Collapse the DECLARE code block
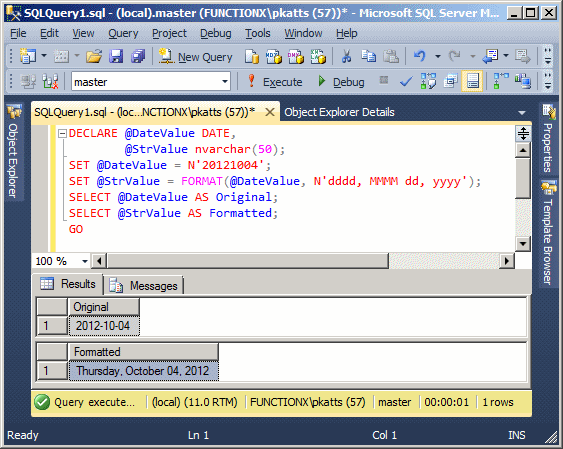Image resolution: width=563 pixels, height=449 pixels. 62,134
